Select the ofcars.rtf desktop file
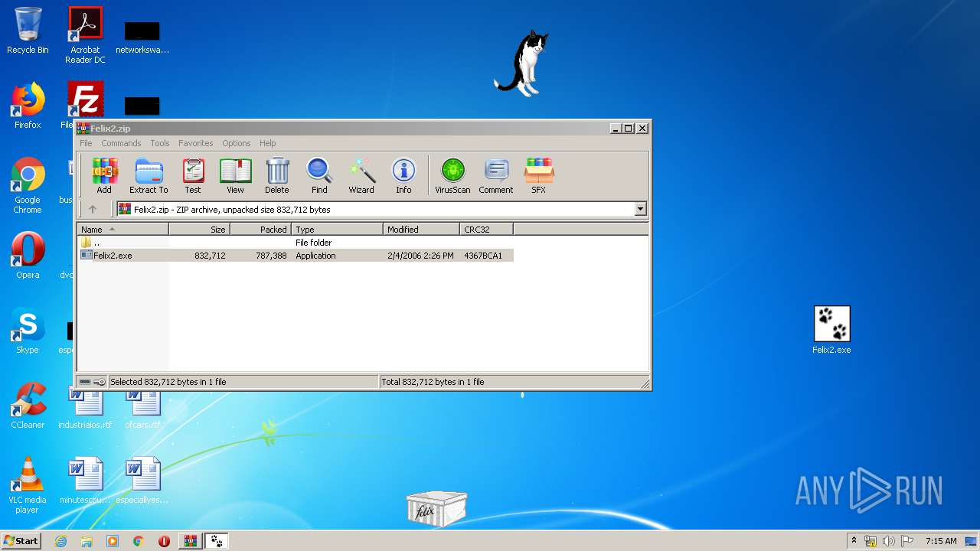980x551 pixels. coord(143,410)
